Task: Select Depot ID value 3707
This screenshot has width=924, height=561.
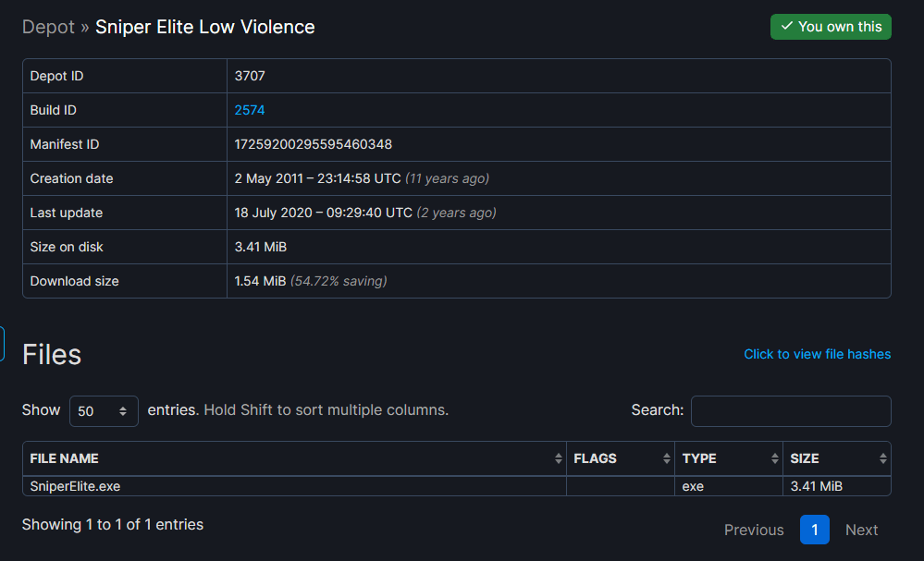Action: pos(250,76)
